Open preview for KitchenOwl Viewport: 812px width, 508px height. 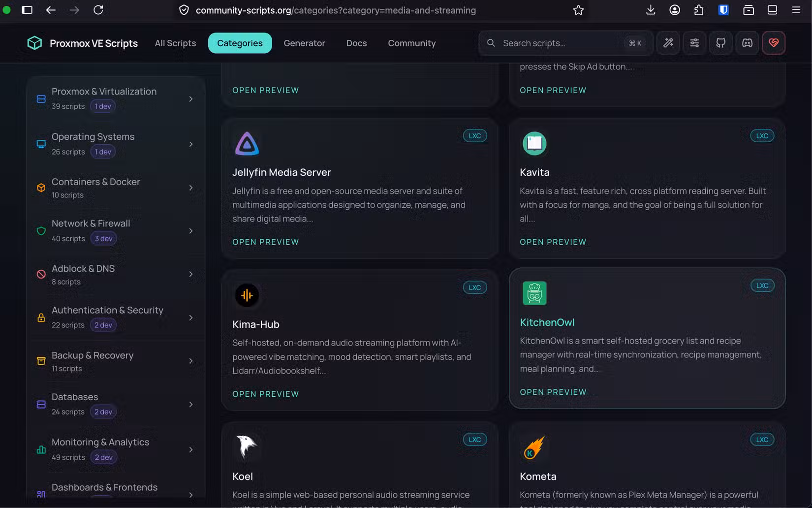click(x=553, y=392)
